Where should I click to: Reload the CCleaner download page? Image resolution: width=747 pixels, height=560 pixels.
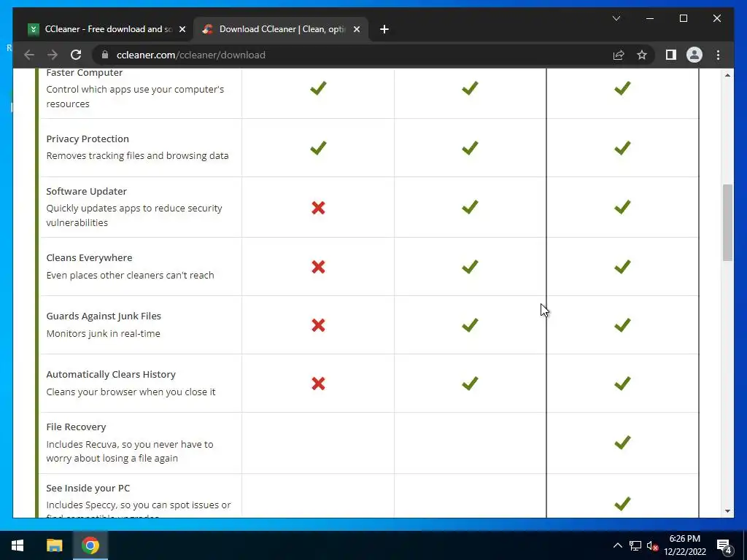click(x=76, y=55)
